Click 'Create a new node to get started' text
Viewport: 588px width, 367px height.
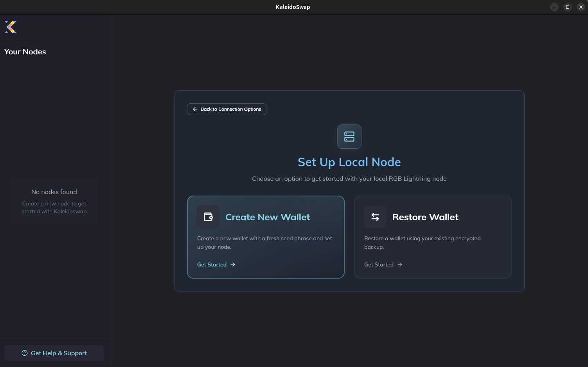click(x=54, y=207)
